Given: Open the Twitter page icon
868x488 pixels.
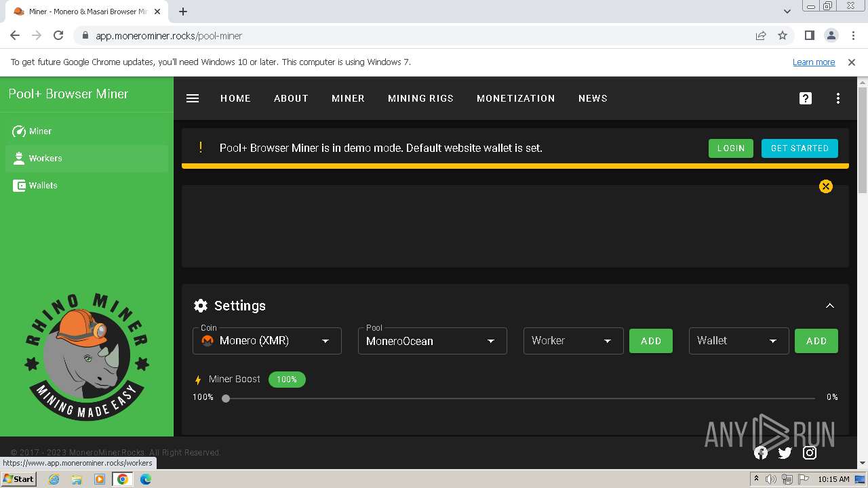Looking at the screenshot, I should 785,453.
